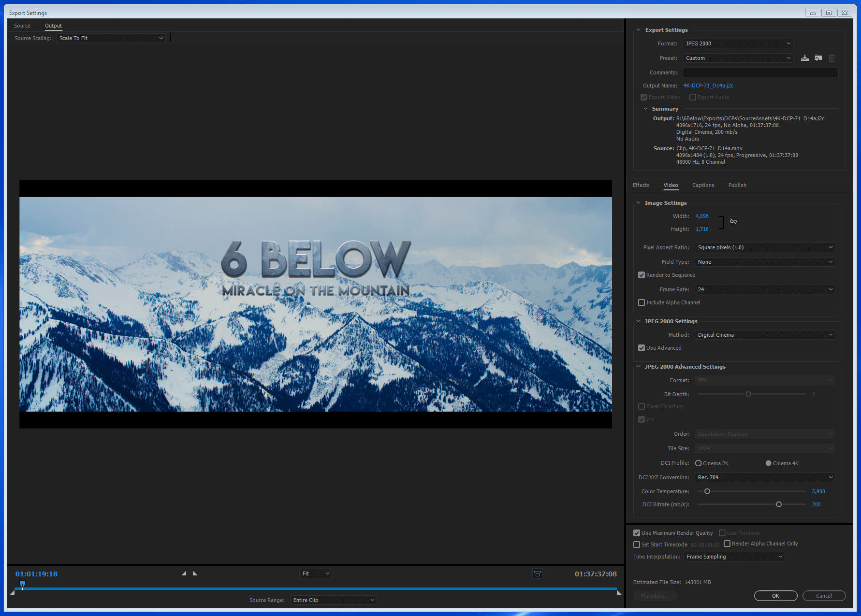Screen dimensions: 861x616
Task: Click the current timecode 01:01:19:18
Action: (36, 574)
